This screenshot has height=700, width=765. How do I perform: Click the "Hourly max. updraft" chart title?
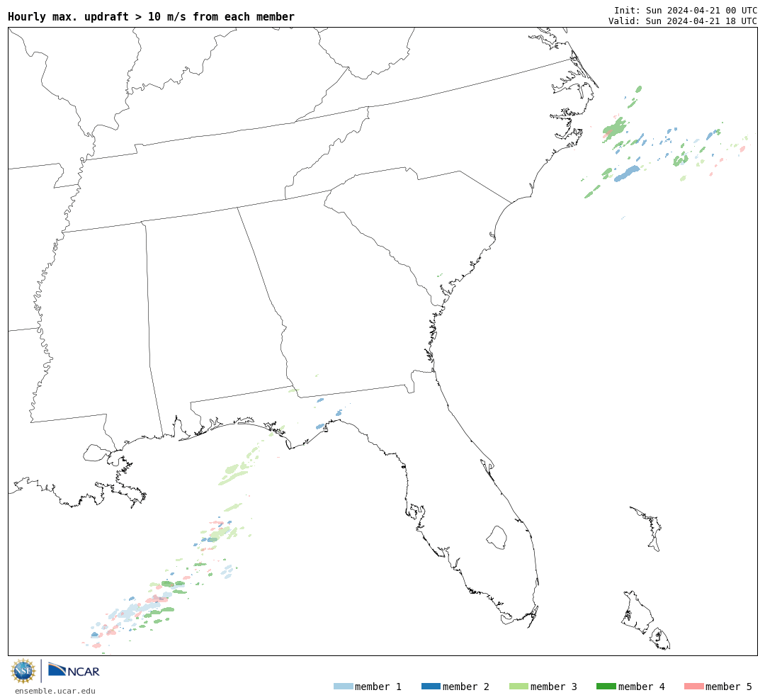152,16
